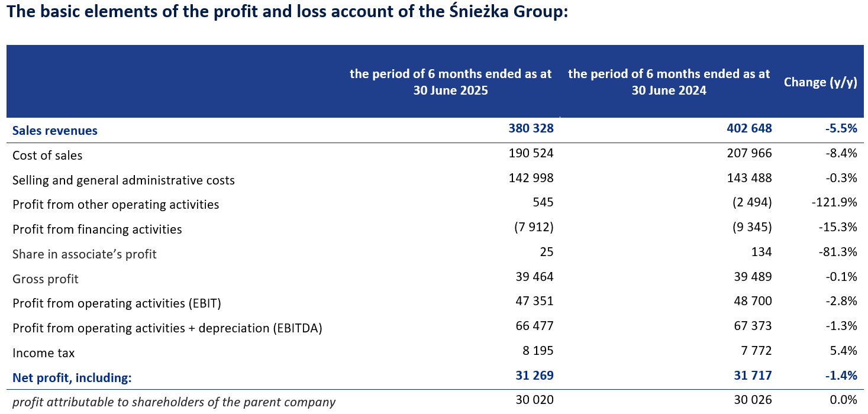Click the 5.4% income tax change
Screen dimensions: 868x414
click(843, 351)
